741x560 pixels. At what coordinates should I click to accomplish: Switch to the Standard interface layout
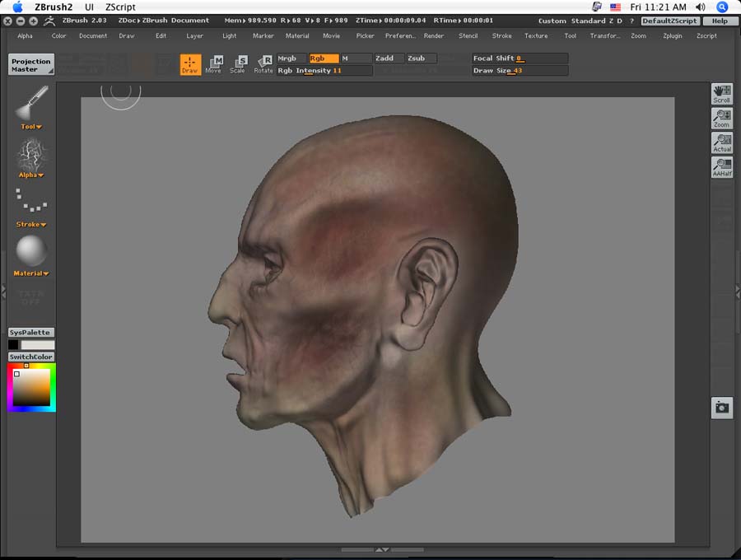[x=588, y=21]
